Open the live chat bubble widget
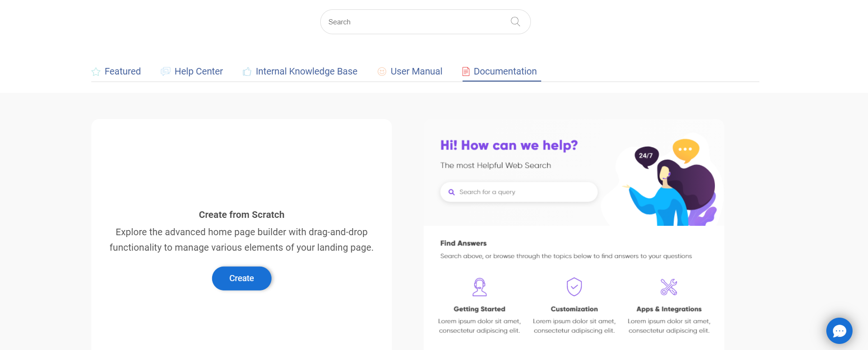Viewport: 868px width, 350px height. pyautogui.click(x=839, y=331)
